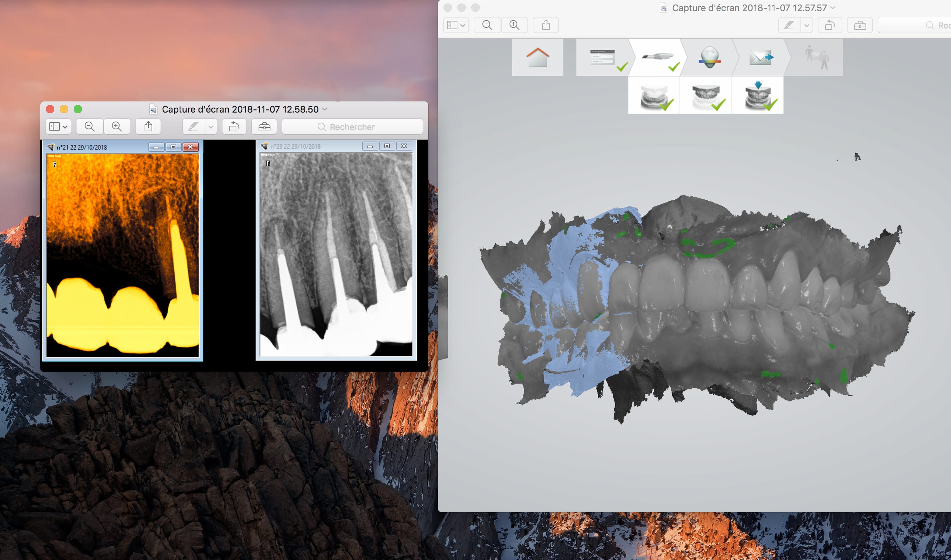This screenshot has height=560, width=951.
Task: Show Markup toolbox in 12.57.57 Preview window
Action: [x=860, y=25]
